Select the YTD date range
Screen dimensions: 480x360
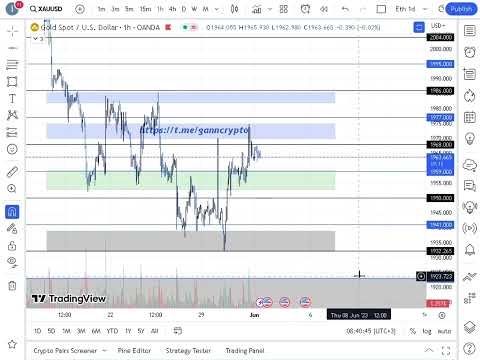point(112,331)
